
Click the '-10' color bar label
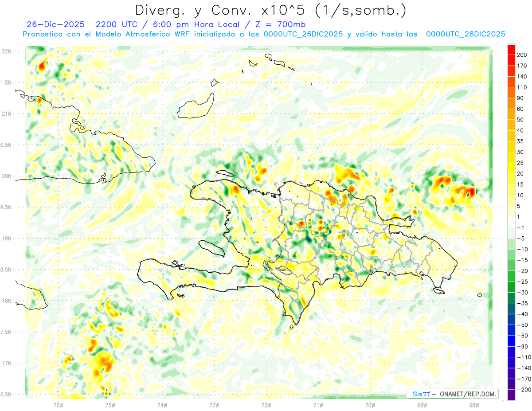(523, 249)
